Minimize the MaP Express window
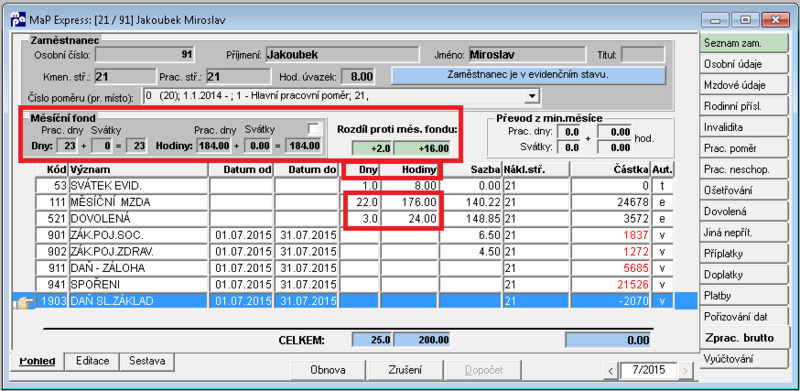 pyautogui.click(x=715, y=20)
